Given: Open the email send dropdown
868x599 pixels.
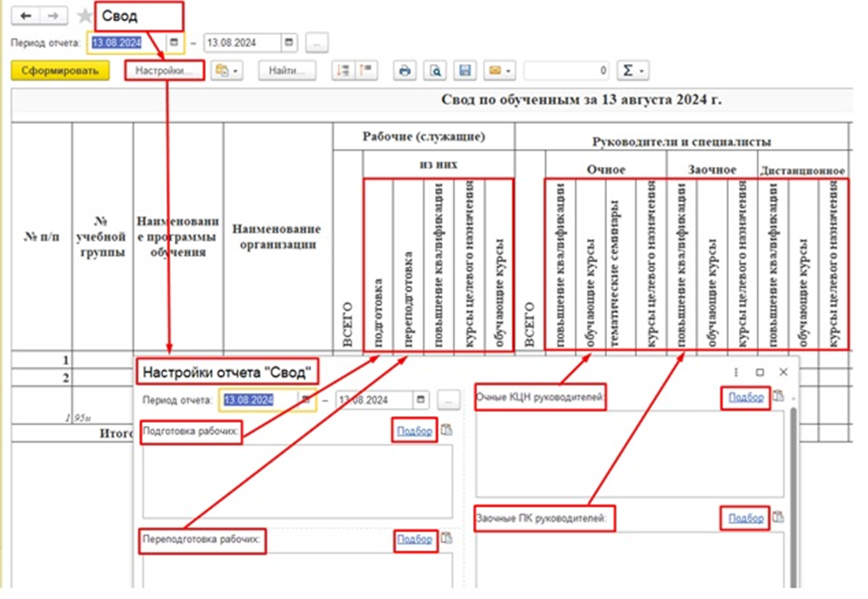Looking at the screenshot, I should click(499, 70).
